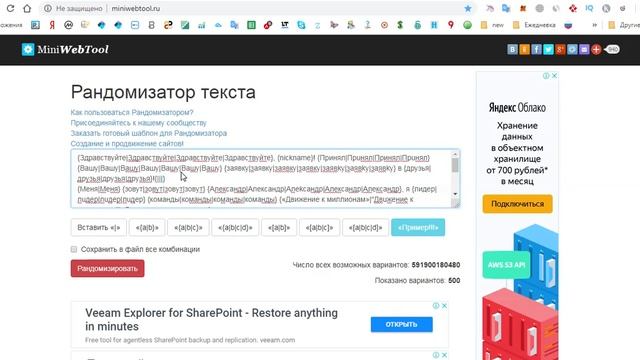Open the site security info icon
The image size is (640, 360).
point(48,8)
